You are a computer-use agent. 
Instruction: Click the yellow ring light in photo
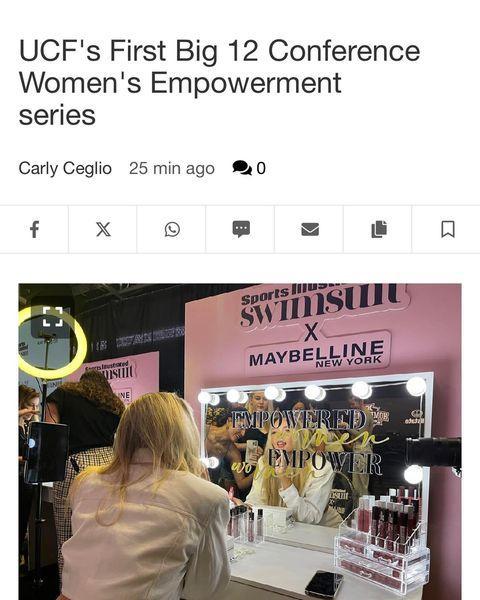coord(51,342)
